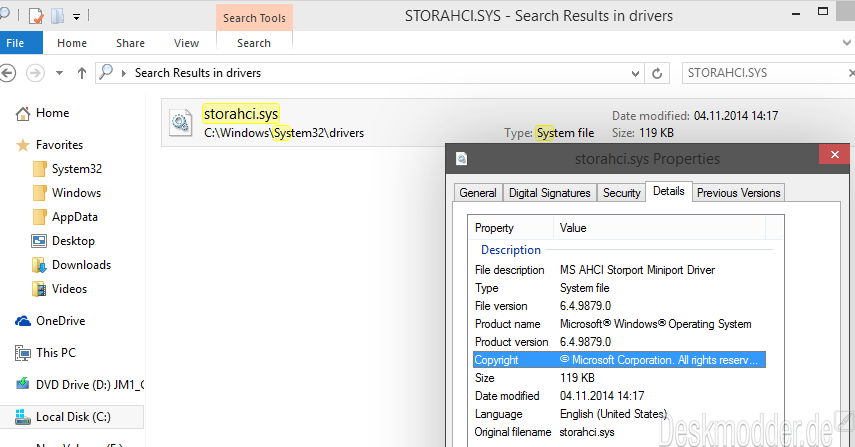The height and width of the screenshot is (447, 855).
Task: Select Favorites in navigation pane
Action: 59,145
